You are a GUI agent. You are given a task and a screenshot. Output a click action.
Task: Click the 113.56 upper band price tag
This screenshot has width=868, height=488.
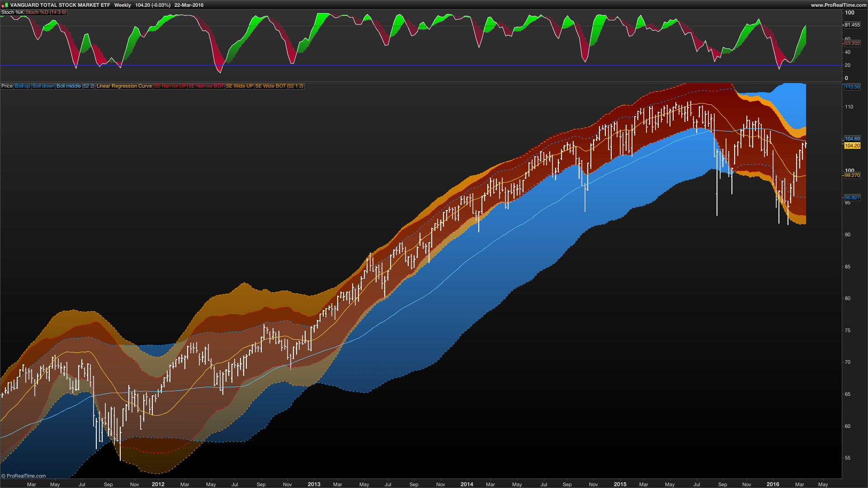pos(852,87)
